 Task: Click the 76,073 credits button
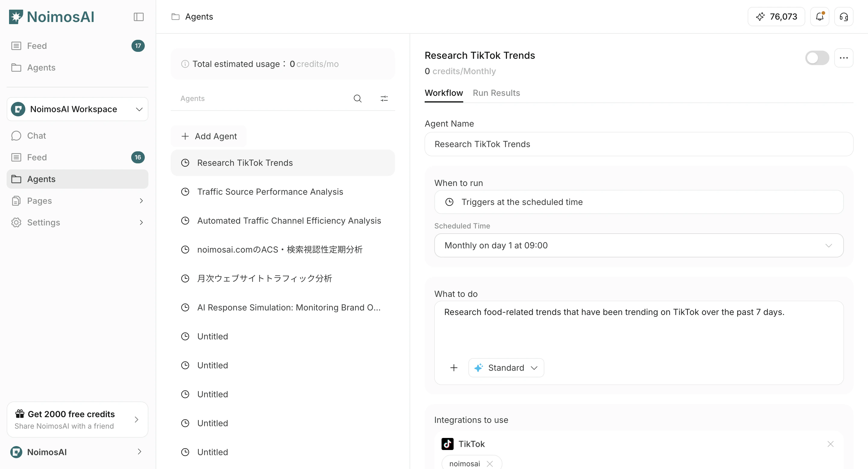click(776, 17)
